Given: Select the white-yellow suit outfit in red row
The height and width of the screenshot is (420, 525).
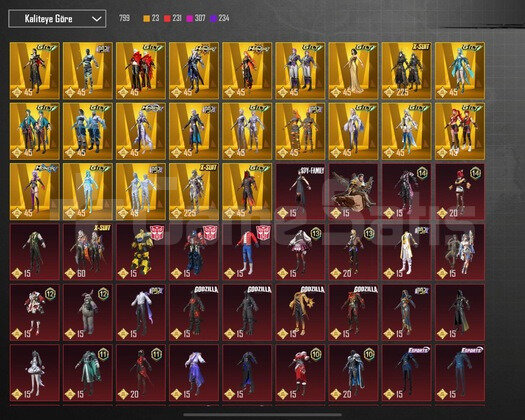Looking at the screenshot, I should (406, 252).
